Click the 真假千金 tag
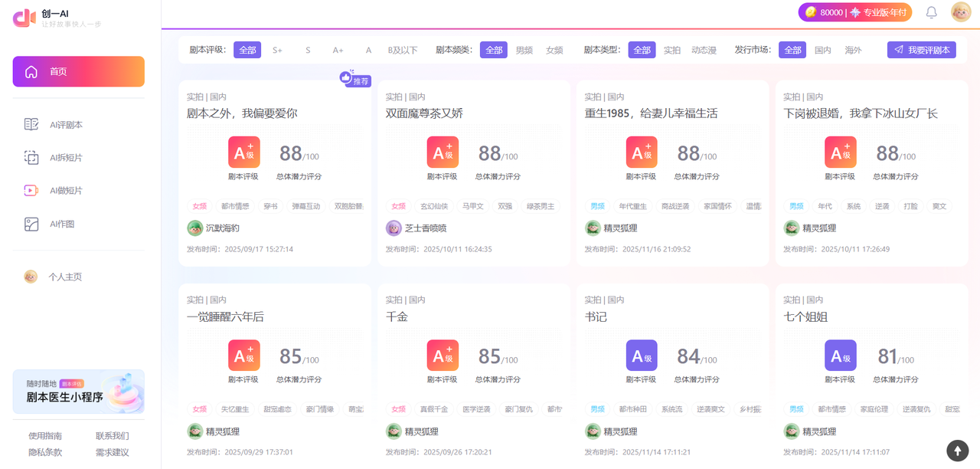The width and height of the screenshot is (980, 469). (433, 409)
